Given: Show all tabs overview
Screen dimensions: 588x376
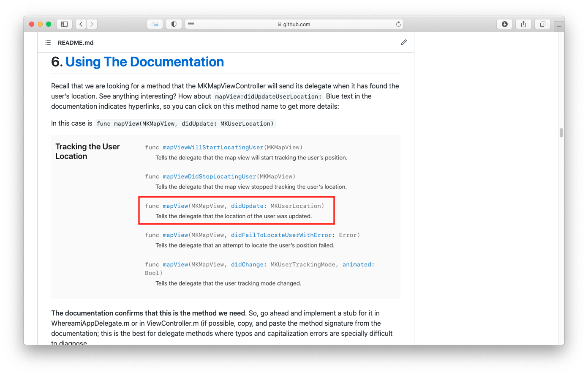Looking at the screenshot, I should 542,24.
